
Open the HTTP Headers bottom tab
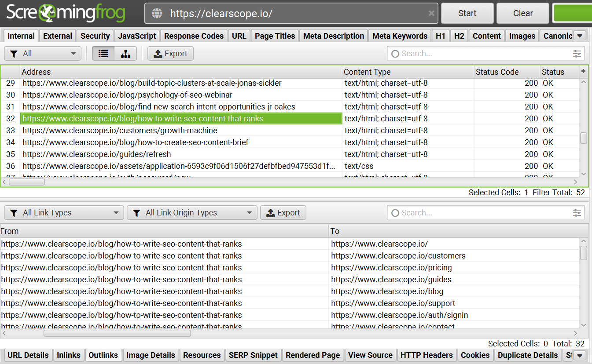427,355
